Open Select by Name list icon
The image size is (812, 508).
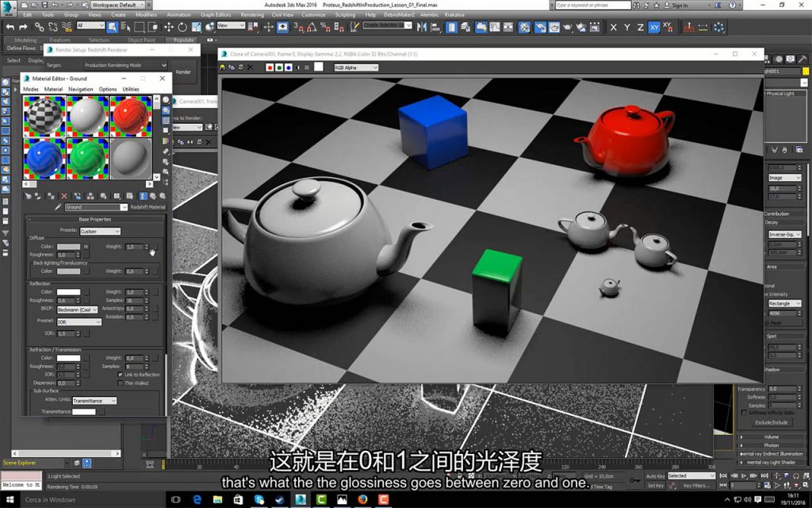[125, 27]
